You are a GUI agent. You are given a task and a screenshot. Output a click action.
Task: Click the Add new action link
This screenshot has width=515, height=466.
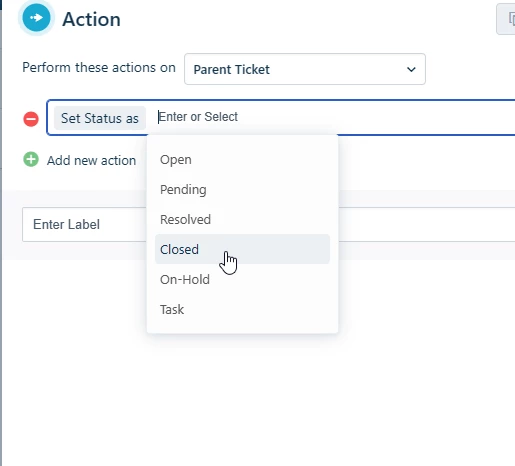(x=91, y=161)
